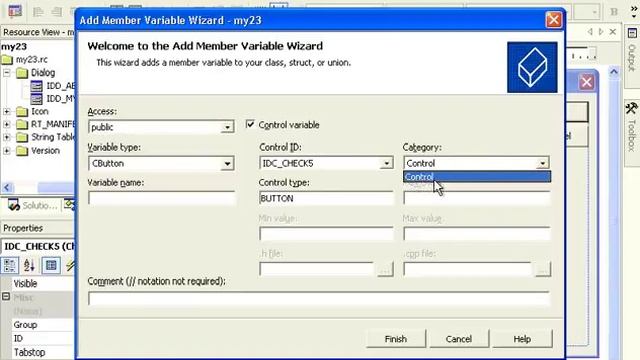Image resolution: width=640 pixels, height=360 pixels.
Task: Select Control in the Category list
Action: (x=477, y=177)
